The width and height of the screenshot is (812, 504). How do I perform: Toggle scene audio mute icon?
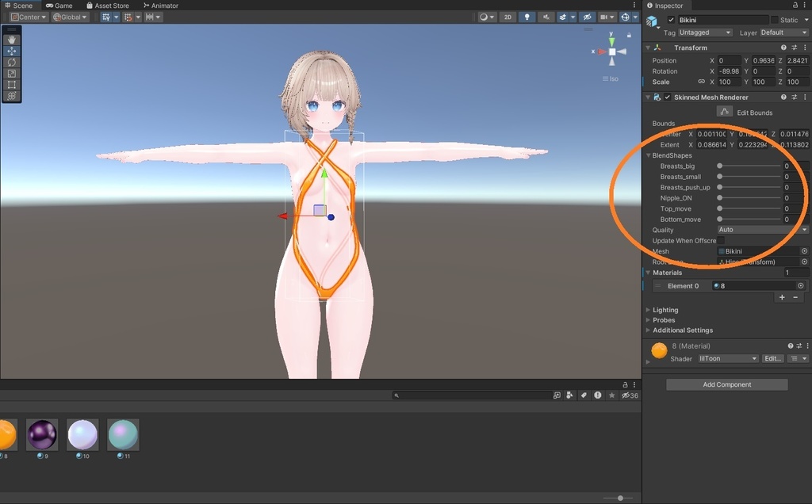[546, 17]
